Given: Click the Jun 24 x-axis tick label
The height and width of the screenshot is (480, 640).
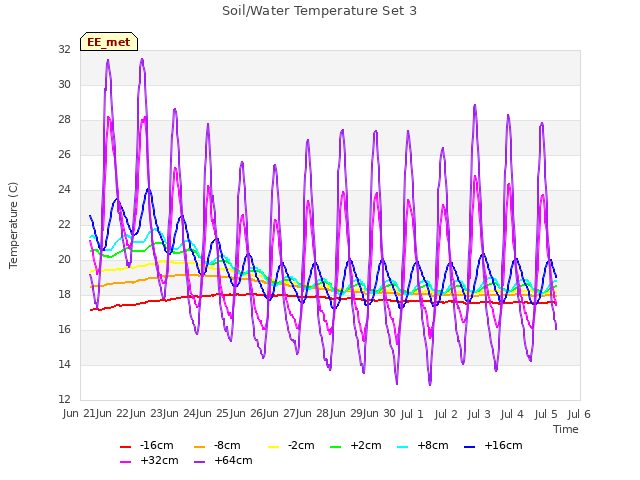Looking at the screenshot, I should [180, 414].
